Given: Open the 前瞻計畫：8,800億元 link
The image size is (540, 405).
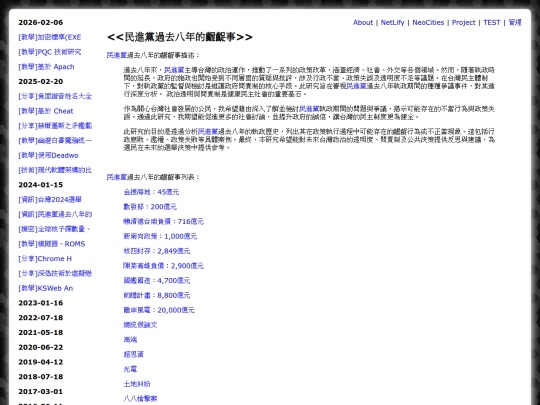Looking at the screenshot, I should [x=157, y=295].
